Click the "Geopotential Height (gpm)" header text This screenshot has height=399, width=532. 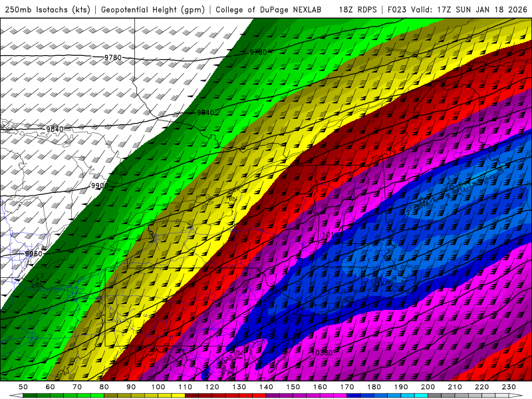pos(153,9)
